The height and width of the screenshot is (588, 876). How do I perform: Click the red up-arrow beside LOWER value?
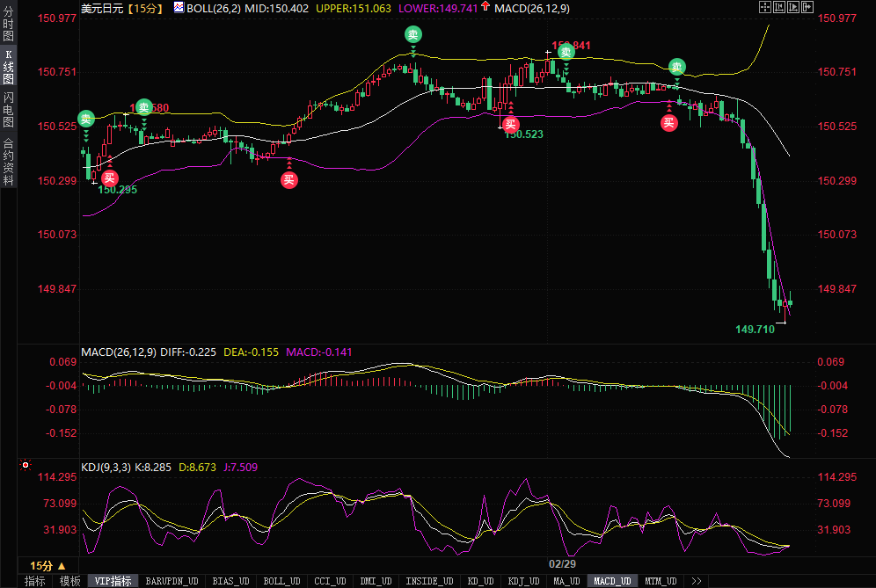pos(485,8)
